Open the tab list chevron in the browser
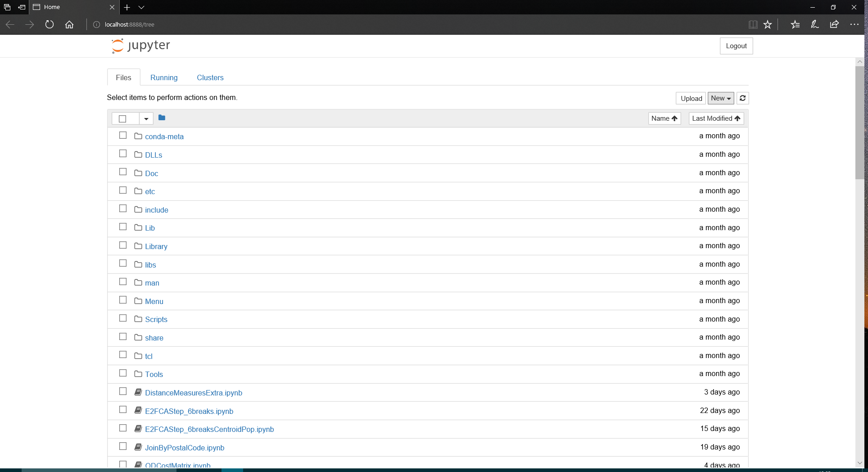868x472 pixels. (142, 7)
